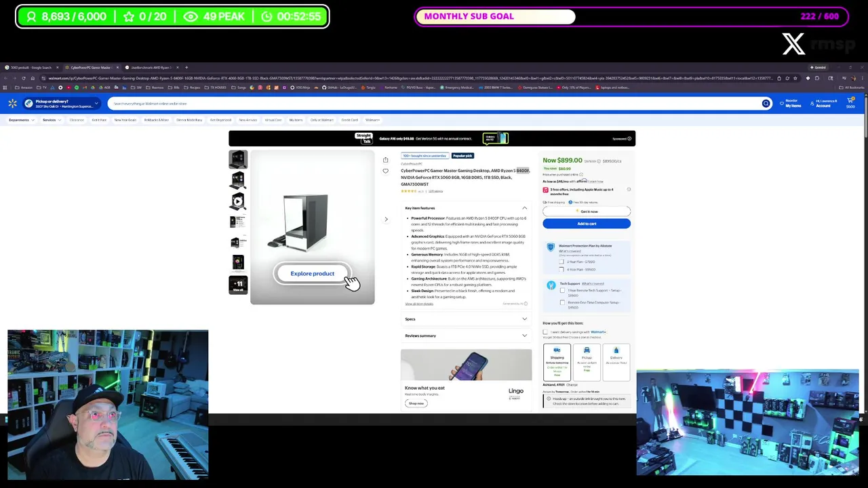Viewport: 868px width, 488px height.
Task: Check the Walmart+ delivery savings checkbox
Action: [545, 332]
